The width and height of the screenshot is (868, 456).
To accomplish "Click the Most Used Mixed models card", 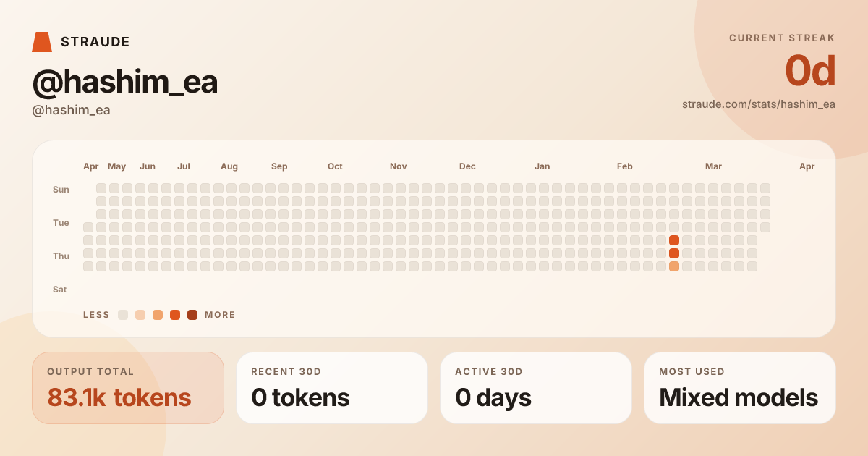I will 740,388.
